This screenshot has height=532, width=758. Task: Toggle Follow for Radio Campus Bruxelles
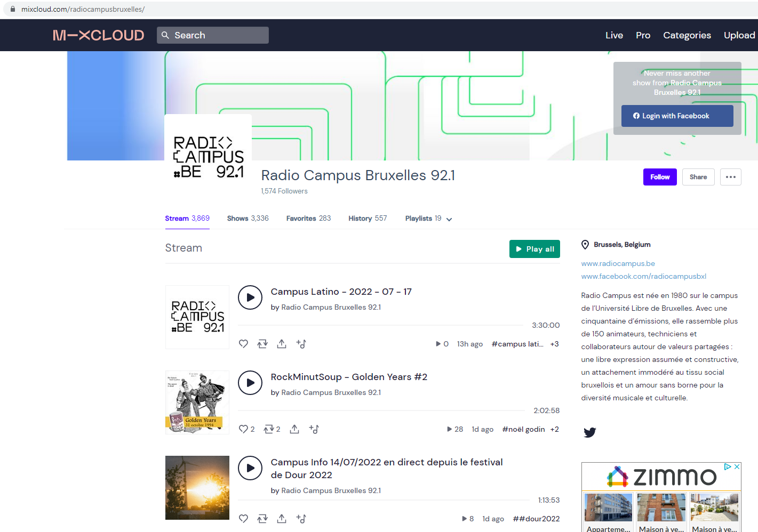coord(659,177)
